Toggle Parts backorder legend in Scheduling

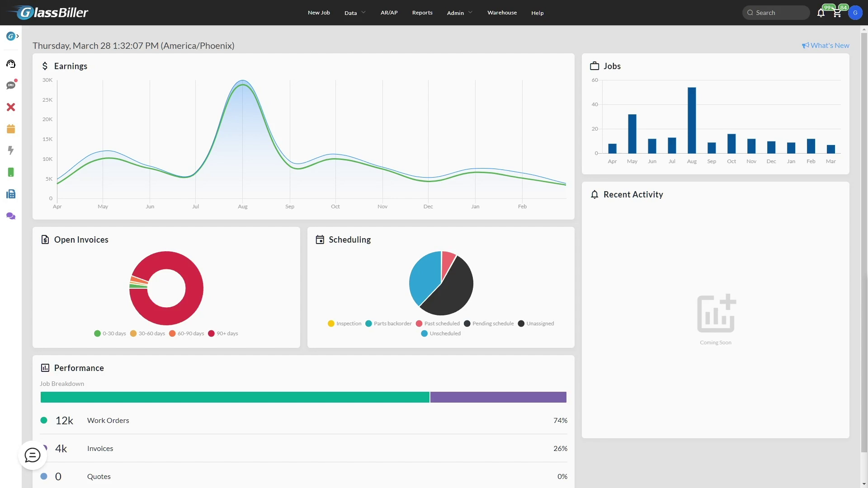388,324
